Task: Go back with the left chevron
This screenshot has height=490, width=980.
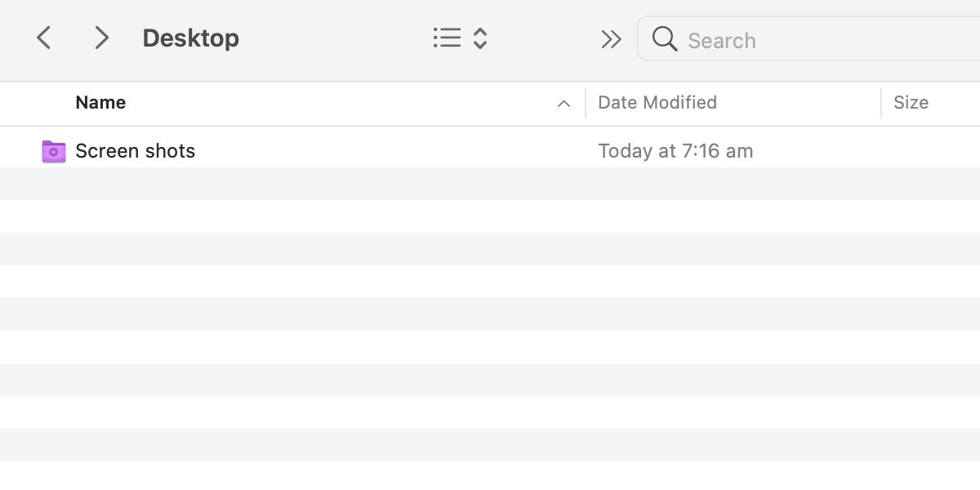Action: tap(44, 38)
